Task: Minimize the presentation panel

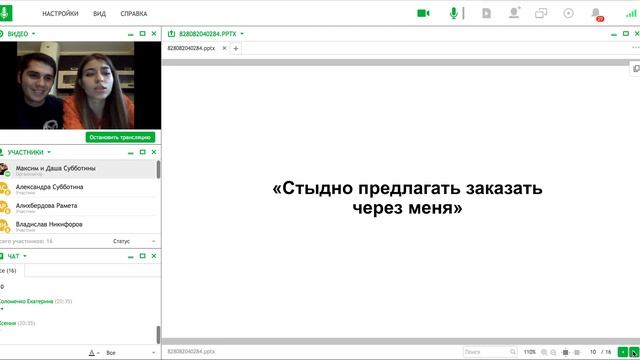Action: tap(614, 34)
